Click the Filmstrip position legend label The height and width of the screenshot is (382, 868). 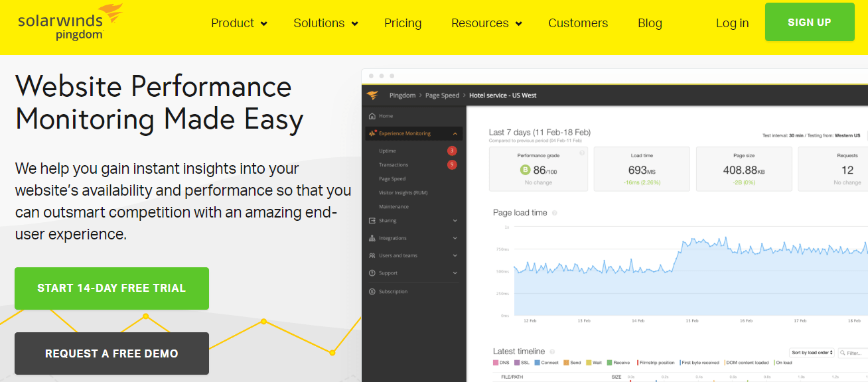point(657,363)
